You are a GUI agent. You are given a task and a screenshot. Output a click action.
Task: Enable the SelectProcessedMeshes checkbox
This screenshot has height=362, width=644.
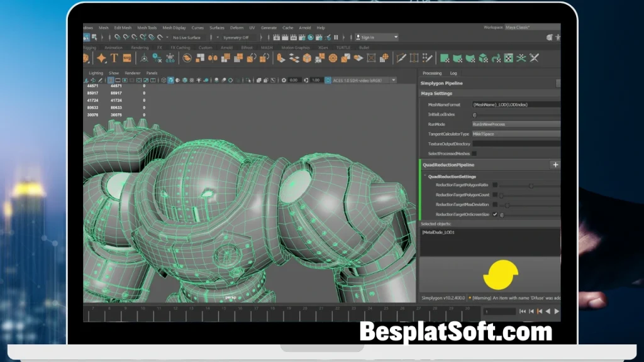tap(474, 154)
